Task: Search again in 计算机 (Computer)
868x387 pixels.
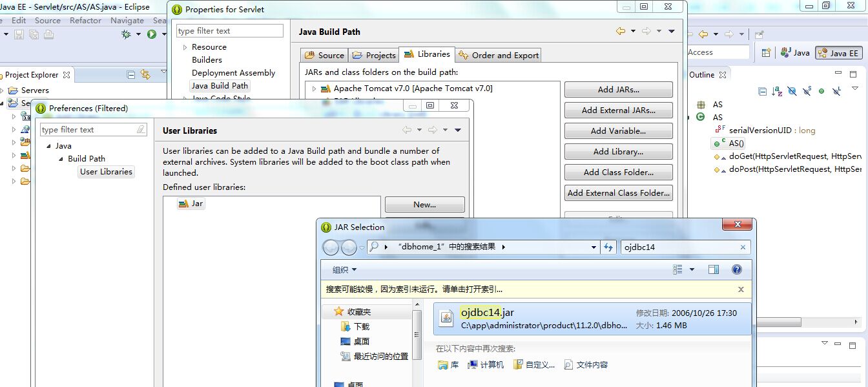Action: pyautogui.click(x=486, y=365)
